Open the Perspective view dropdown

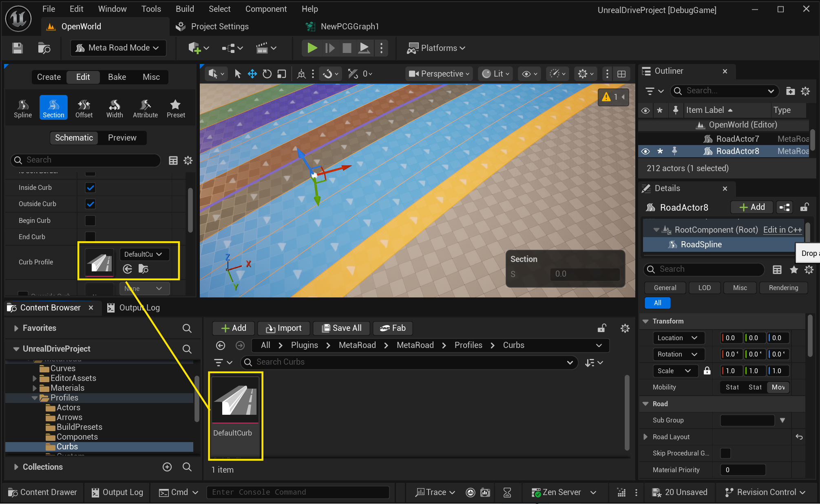tap(439, 74)
